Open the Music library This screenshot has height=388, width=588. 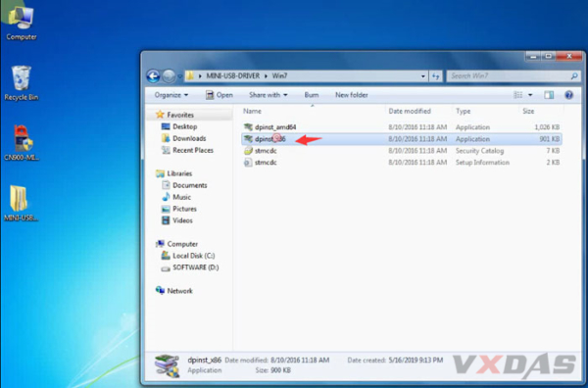point(182,197)
